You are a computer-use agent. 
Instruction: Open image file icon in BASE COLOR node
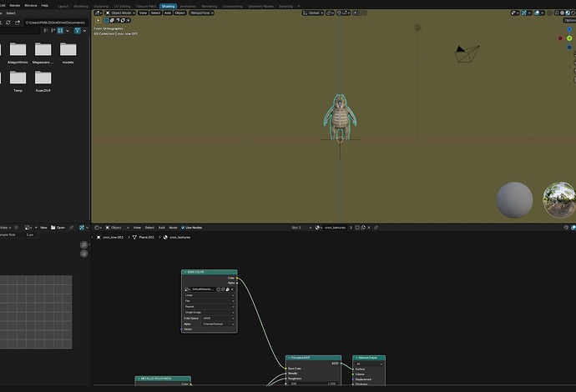click(227, 289)
